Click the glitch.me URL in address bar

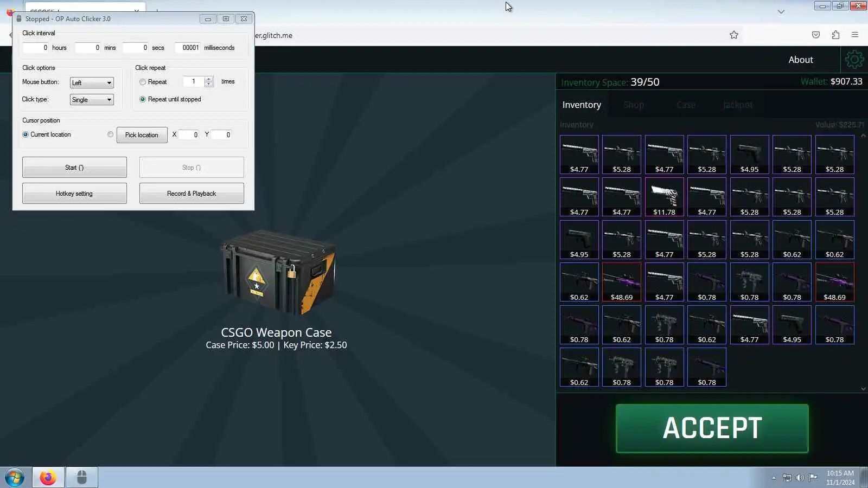[274, 35]
